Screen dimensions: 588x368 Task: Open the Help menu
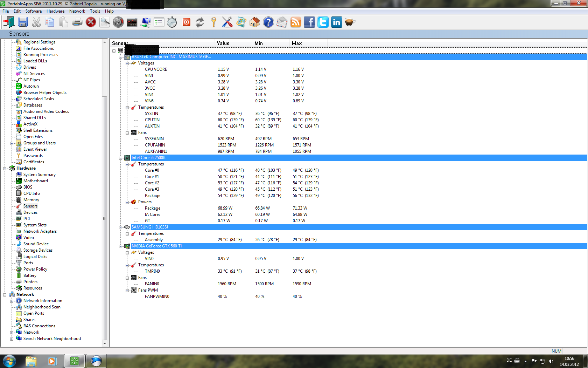(x=109, y=11)
